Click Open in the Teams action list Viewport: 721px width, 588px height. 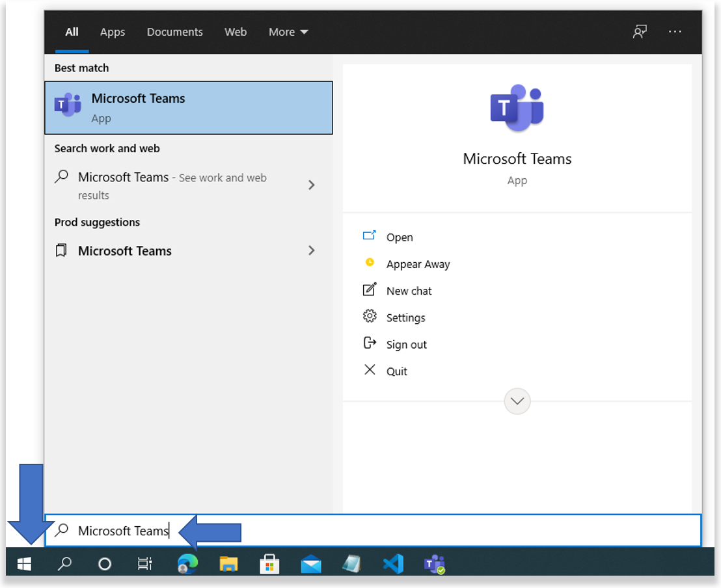click(x=399, y=237)
